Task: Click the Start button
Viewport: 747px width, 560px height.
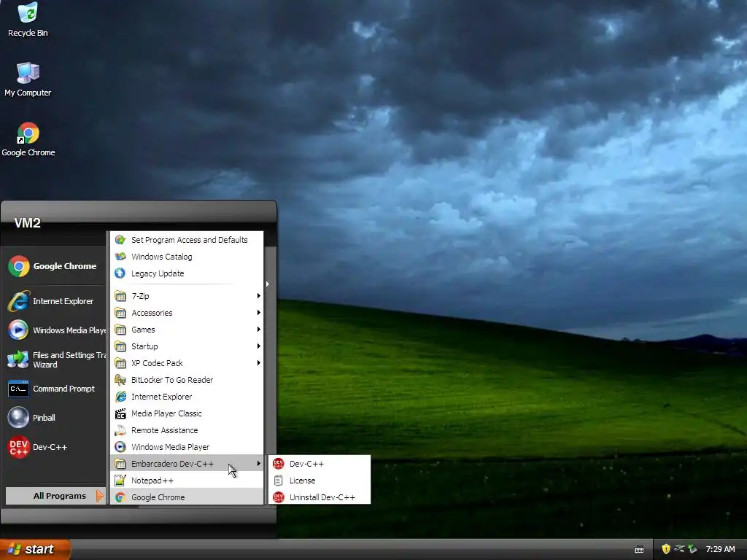Action: (35, 549)
